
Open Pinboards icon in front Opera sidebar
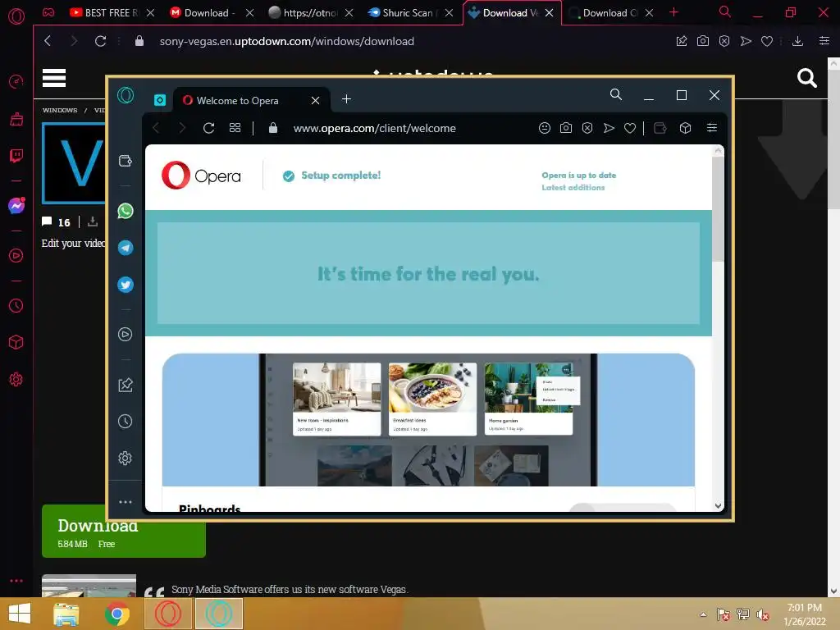[x=125, y=385]
